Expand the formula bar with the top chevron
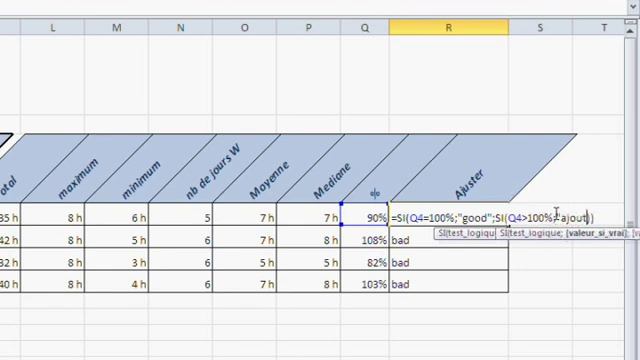The width and height of the screenshot is (640, 360). tap(633, 6)
